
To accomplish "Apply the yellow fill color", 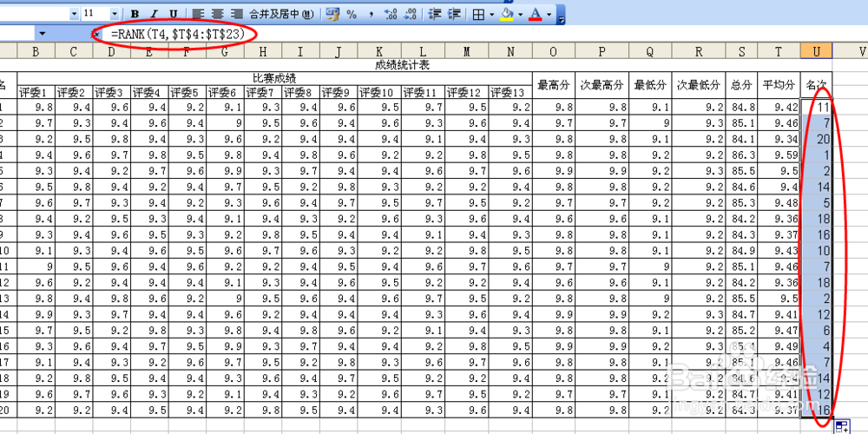I will (507, 15).
